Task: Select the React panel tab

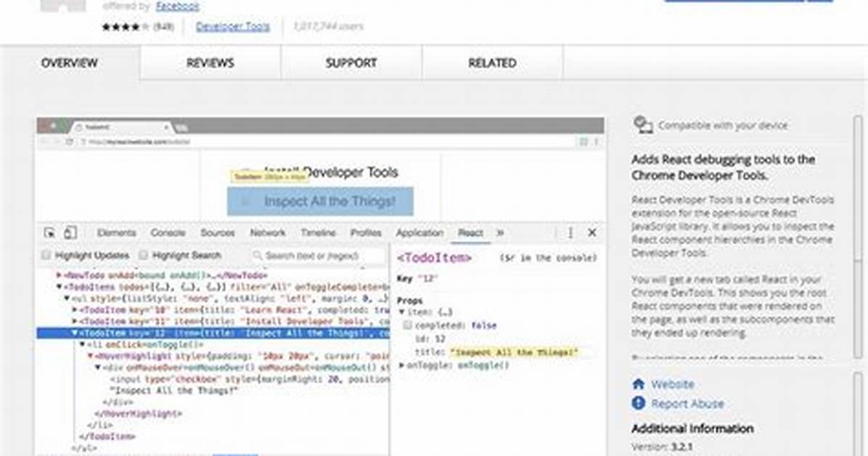Action: point(470,232)
